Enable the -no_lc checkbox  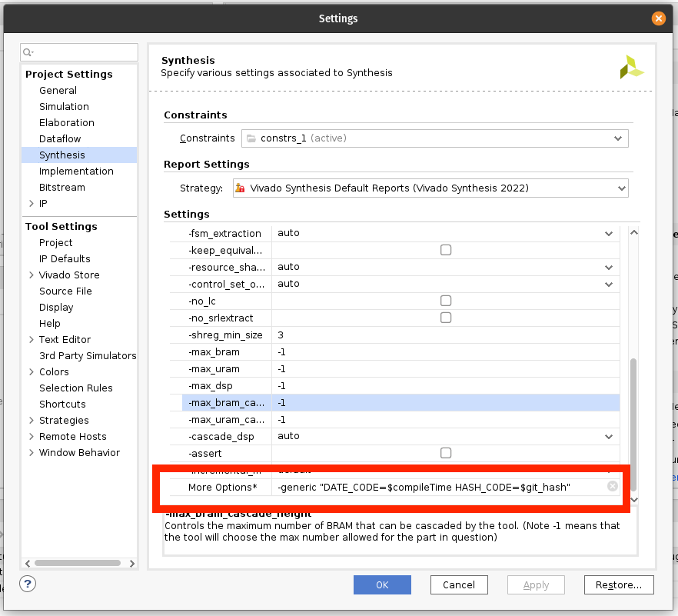click(x=446, y=301)
